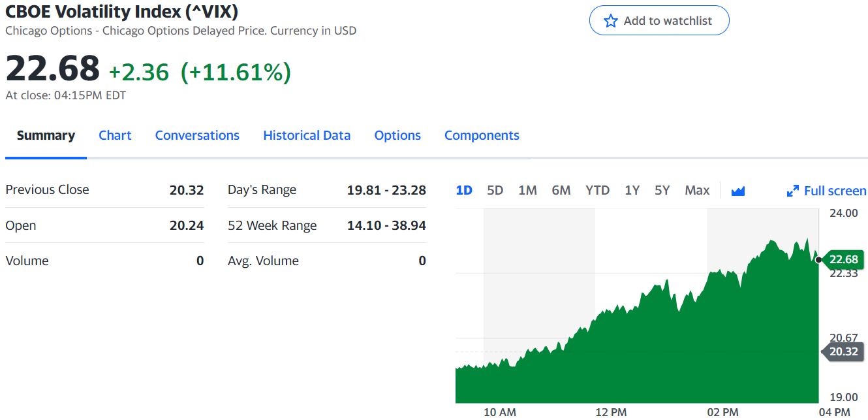868x420 pixels.
Task: Switch to the Options tab
Action: (397, 135)
